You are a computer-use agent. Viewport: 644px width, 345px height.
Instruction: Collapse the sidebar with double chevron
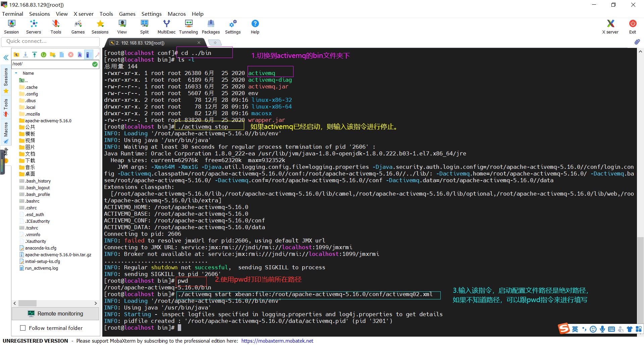pos(6,58)
